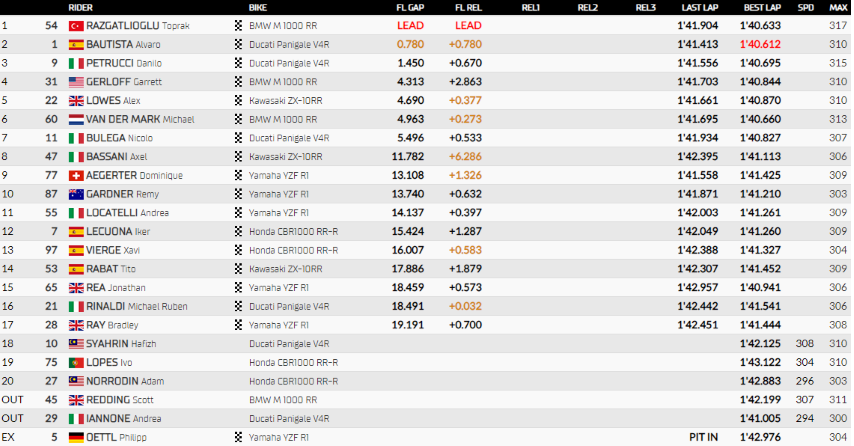The height and width of the screenshot is (446, 854).
Task: Click the FL REL column header
Action: (x=468, y=8)
